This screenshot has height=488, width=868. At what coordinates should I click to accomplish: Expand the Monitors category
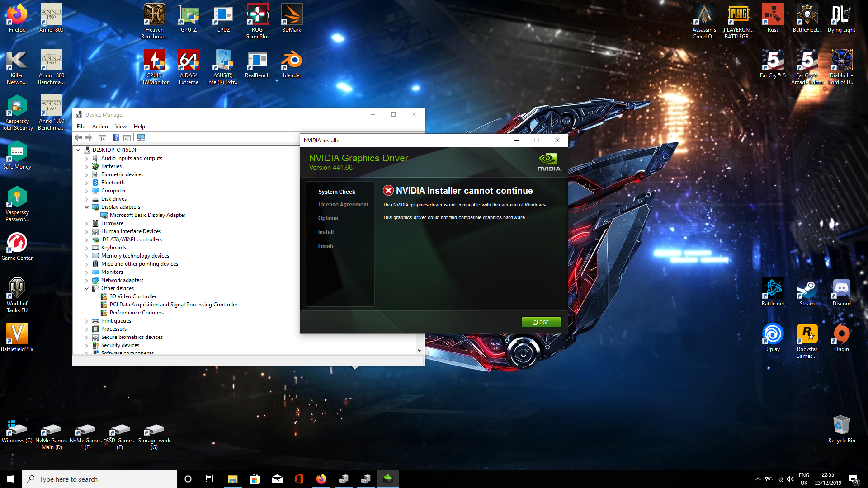(x=86, y=272)
